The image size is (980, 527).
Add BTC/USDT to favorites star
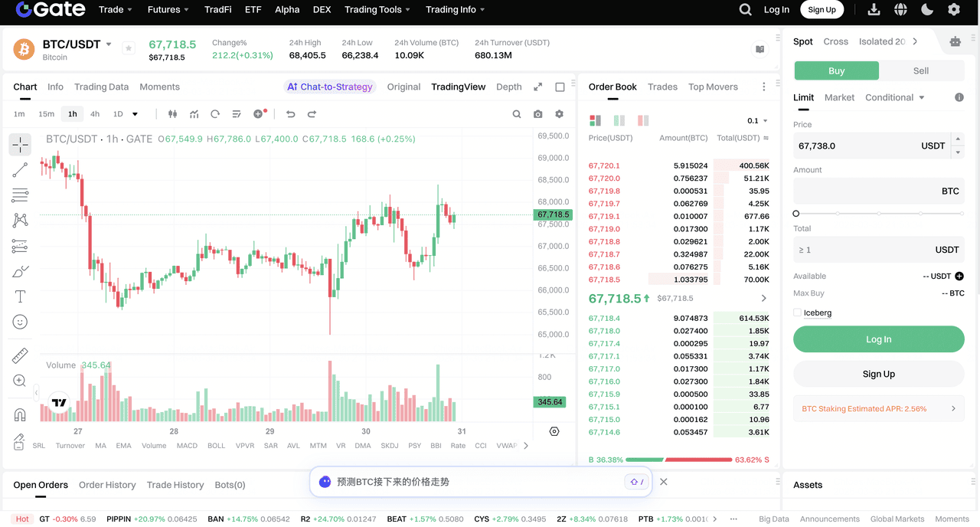[129, 48]
